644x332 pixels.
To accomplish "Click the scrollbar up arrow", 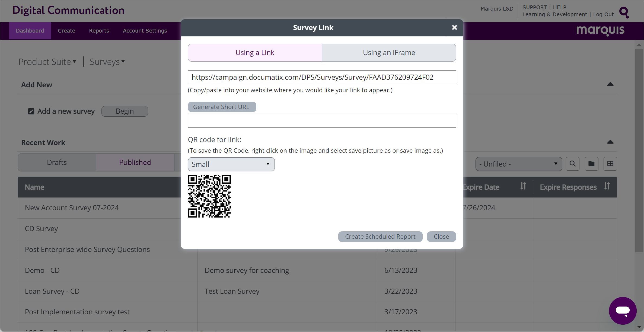I will pyautogui.click(x=639, y=45).
